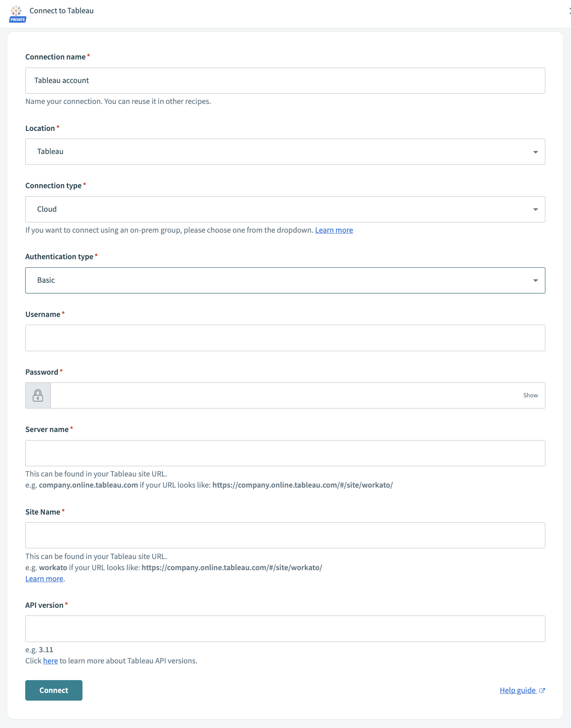Show the hidden password text
Image resolution: width=571 pixels, height=728 pixels.
pyautogui.click(x=530, y=396)
